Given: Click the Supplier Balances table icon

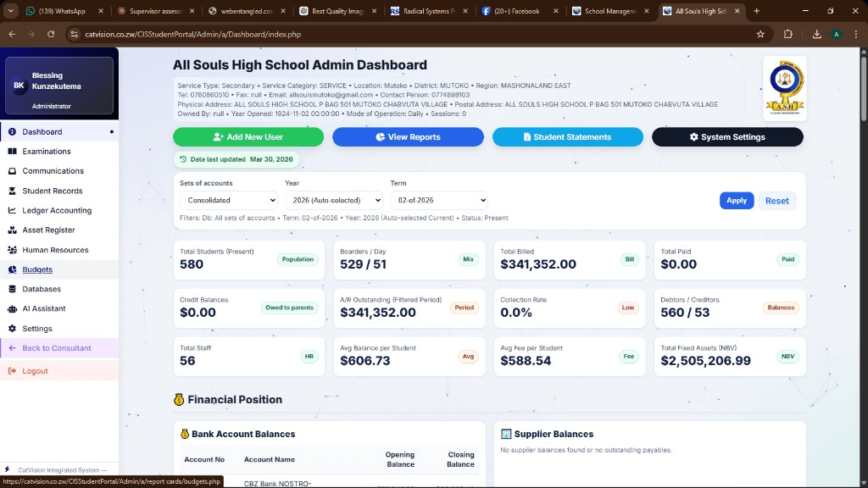Looking at the screenshot, I should click(x=506, y=434).
